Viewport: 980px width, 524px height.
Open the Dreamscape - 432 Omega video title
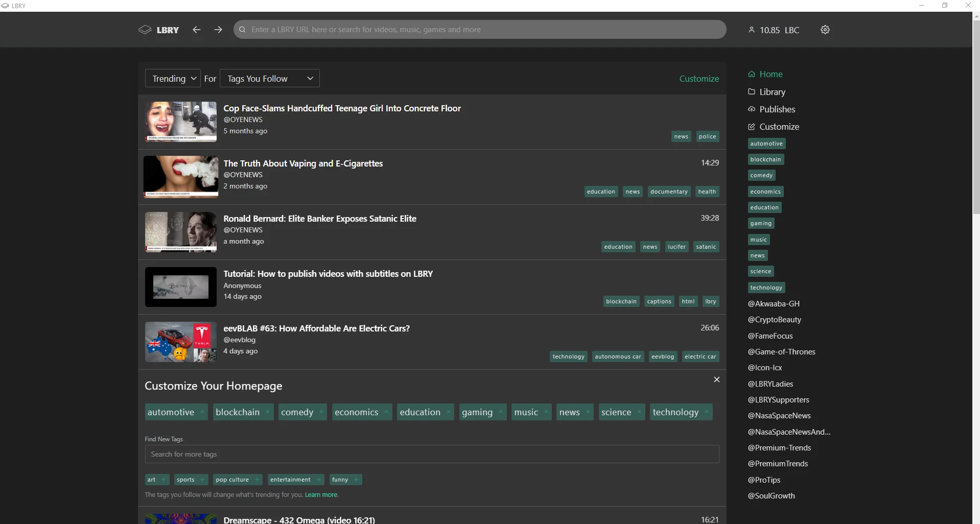[x=299, y=519]
